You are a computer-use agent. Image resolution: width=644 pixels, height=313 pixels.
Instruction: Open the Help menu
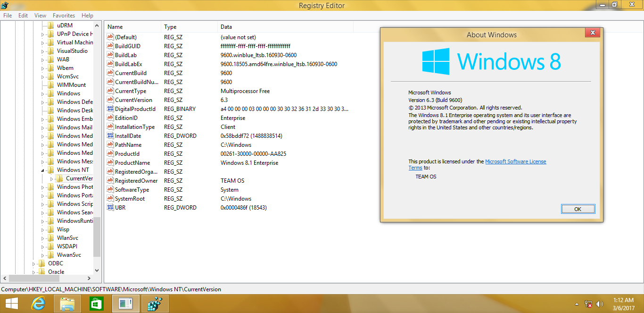(87, 16)
